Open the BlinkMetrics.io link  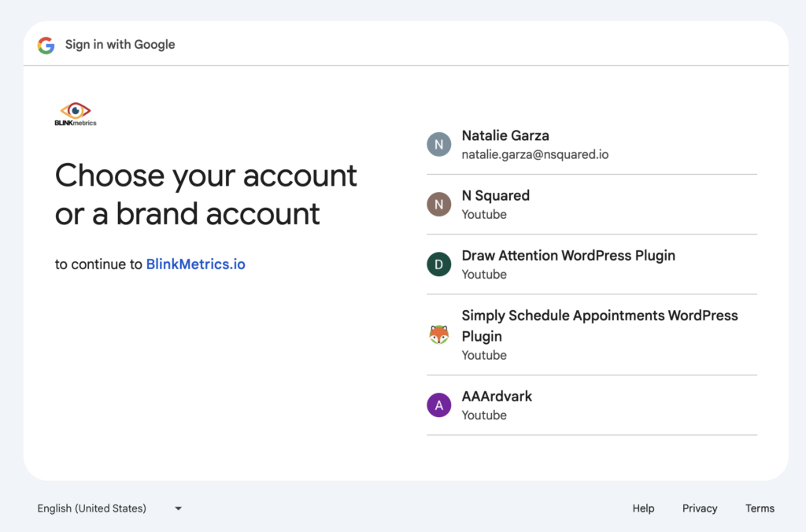click(195, 264)
